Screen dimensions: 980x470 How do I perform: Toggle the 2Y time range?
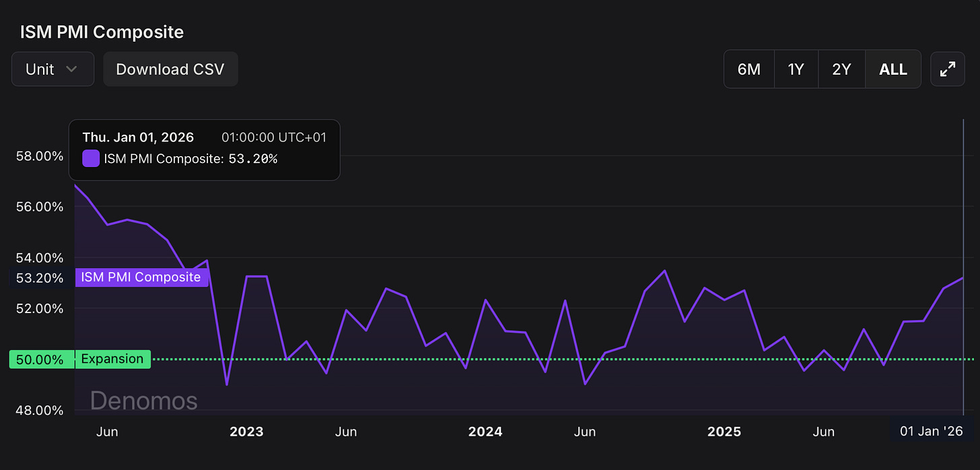pos(841,69)
